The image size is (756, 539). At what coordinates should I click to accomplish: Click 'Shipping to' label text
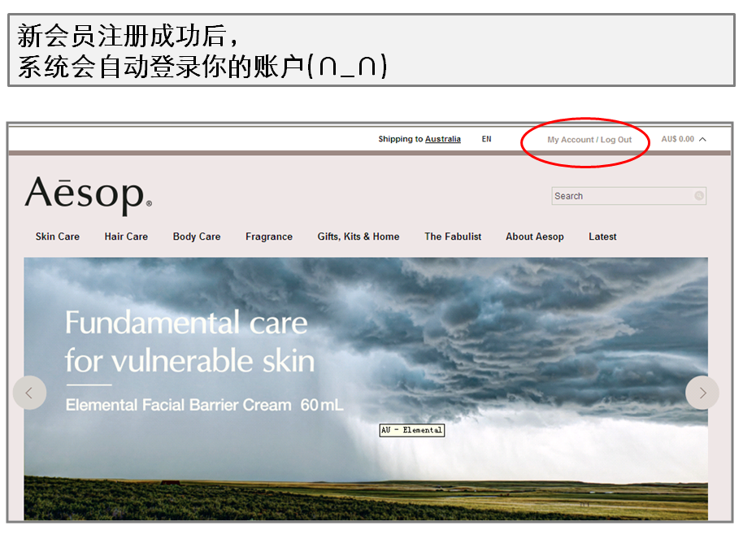pos(401,139)
